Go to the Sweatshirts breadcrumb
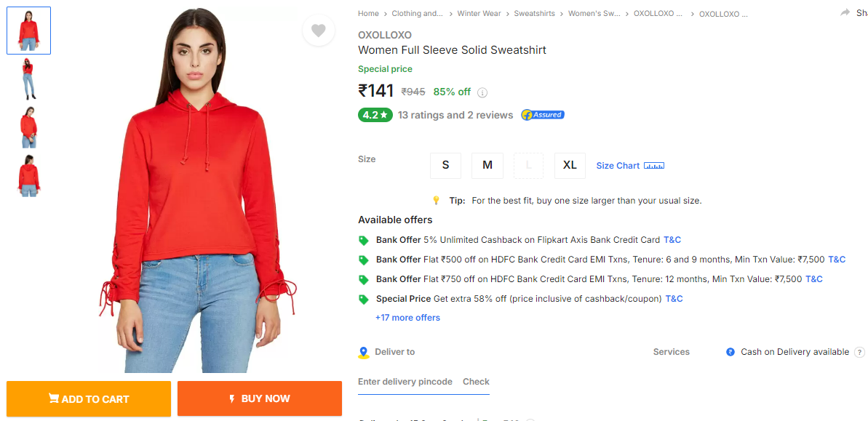The image size is (868, 421). pos(534,14)
